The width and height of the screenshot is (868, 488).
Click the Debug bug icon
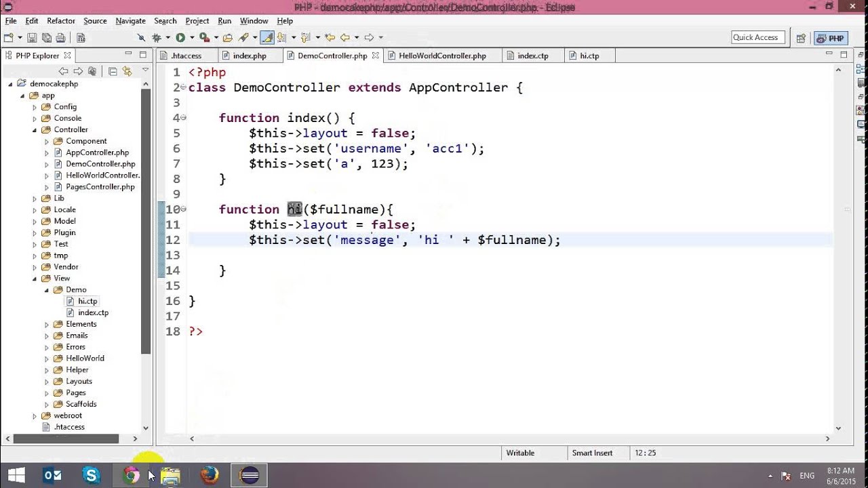click(x=157, y=38)
